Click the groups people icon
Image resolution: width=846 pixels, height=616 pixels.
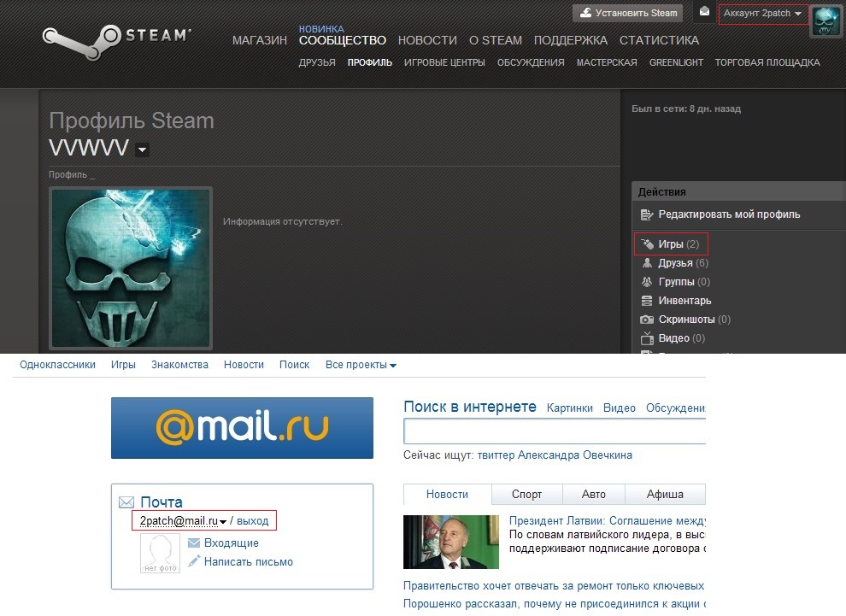[x=646, y=282]
